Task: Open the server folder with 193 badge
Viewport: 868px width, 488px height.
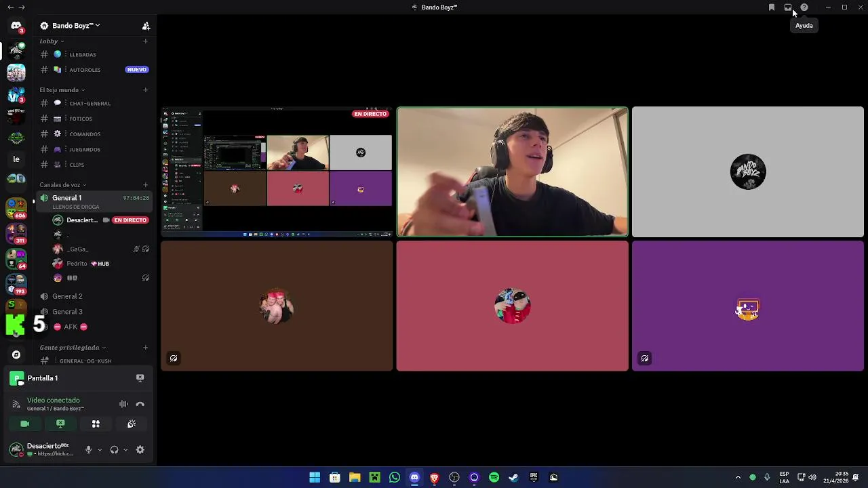Action: pos(16,284)
